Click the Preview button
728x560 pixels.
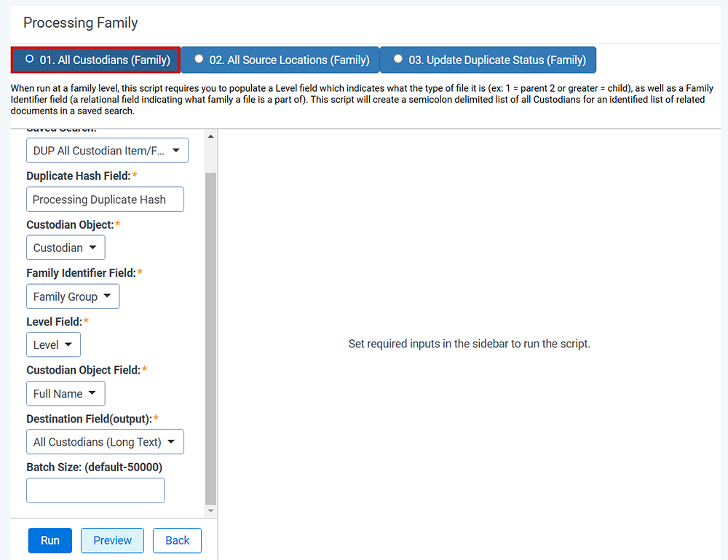coord(112,540)
